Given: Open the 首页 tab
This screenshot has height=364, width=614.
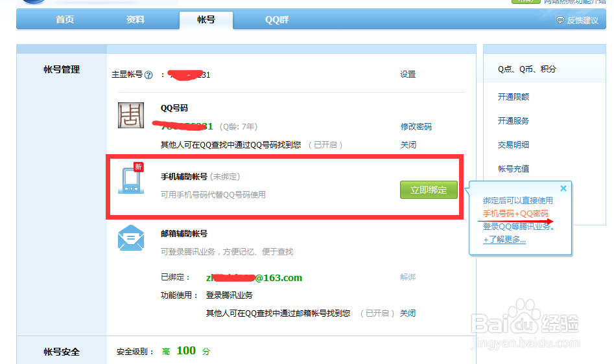Looking at the screenshot, I should [65, 19].
